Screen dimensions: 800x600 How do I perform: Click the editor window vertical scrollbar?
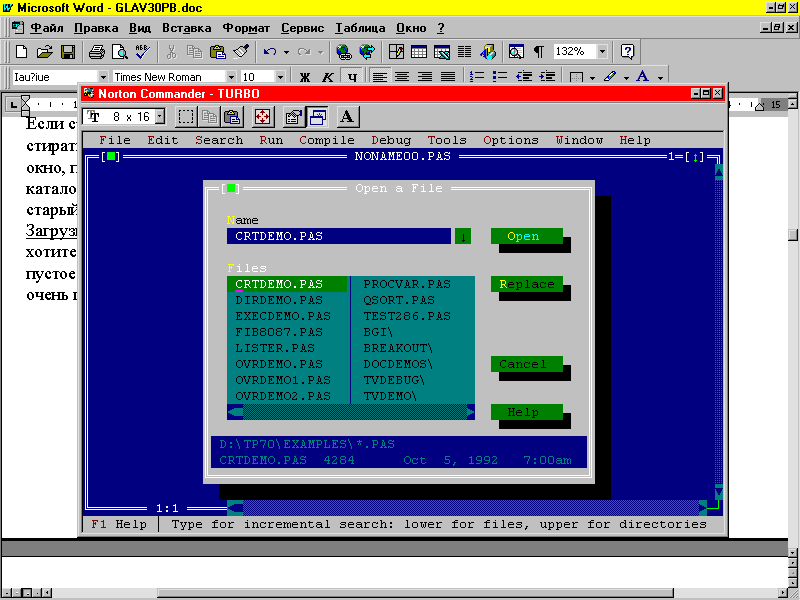719,332
